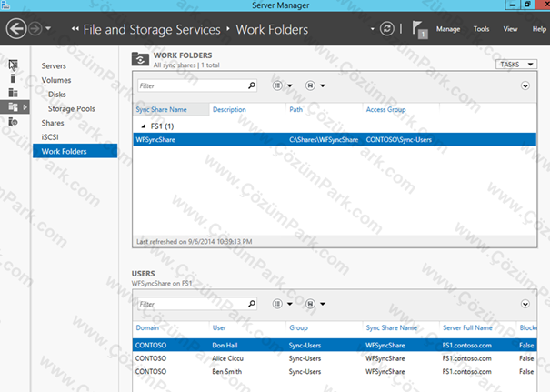This screenshot has height=392, width=550.
Task: Open the bottom role icon in sidebar
Action: click(x=13, y=122)
